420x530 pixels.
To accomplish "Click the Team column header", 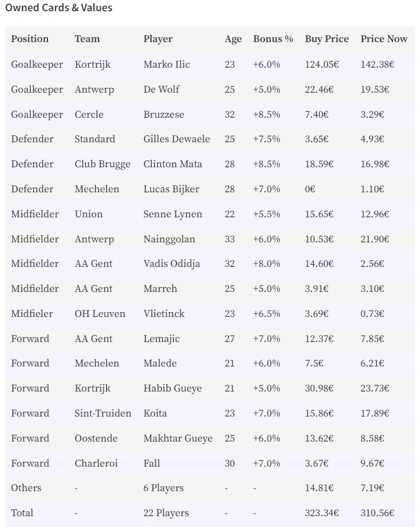I will click(x=87, y=39).
